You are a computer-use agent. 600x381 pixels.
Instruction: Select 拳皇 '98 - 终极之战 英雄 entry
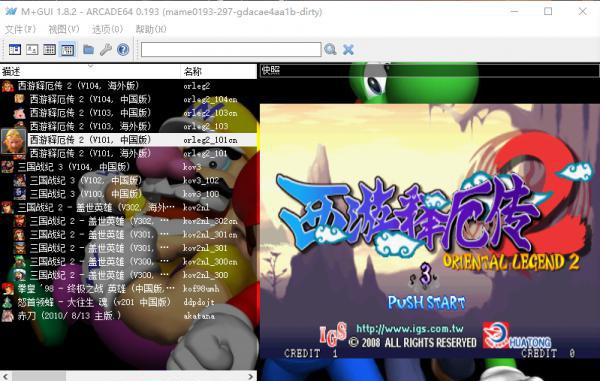coord(96,288)
